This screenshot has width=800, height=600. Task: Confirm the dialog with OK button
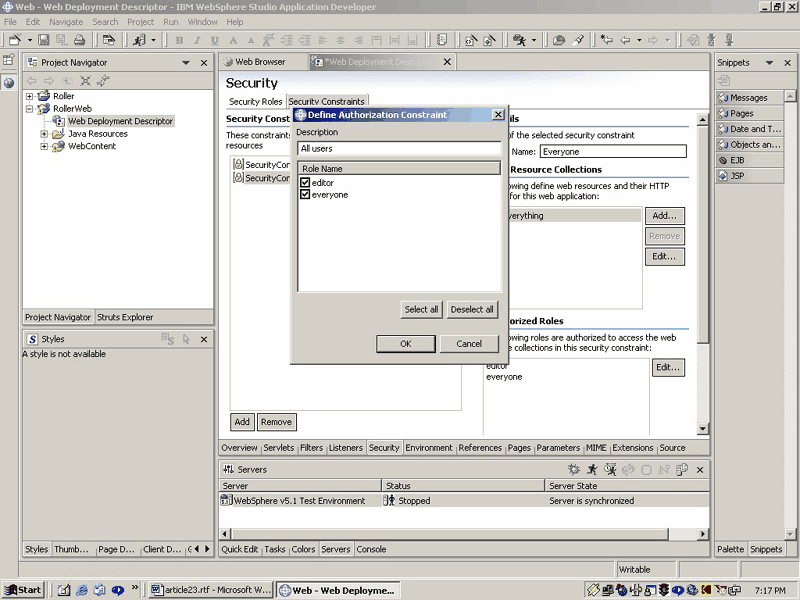tap(406, 343)
